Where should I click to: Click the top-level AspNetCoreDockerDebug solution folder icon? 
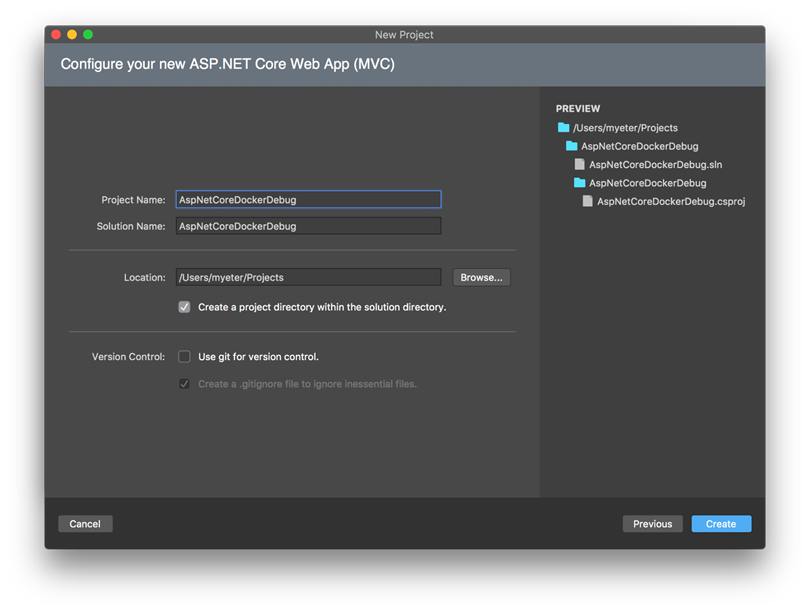[571, 146]
